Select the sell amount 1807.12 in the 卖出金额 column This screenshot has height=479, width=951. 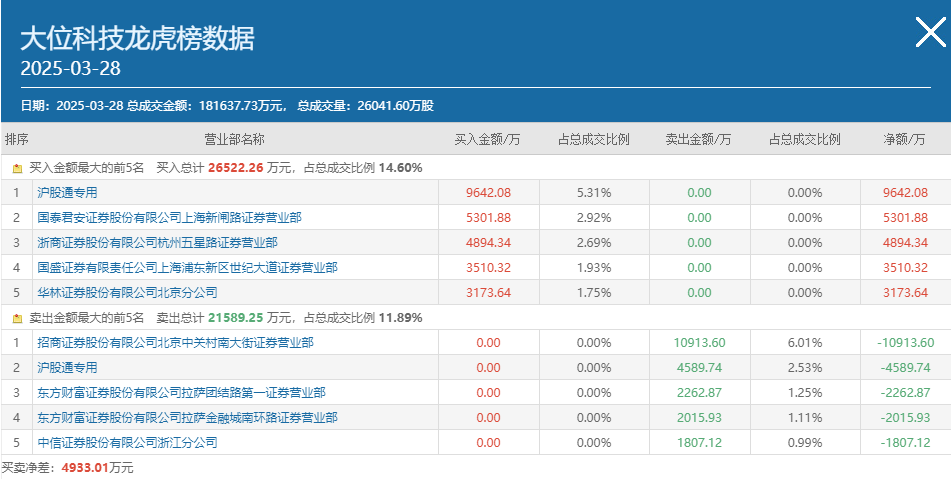[x=699, y=443]
